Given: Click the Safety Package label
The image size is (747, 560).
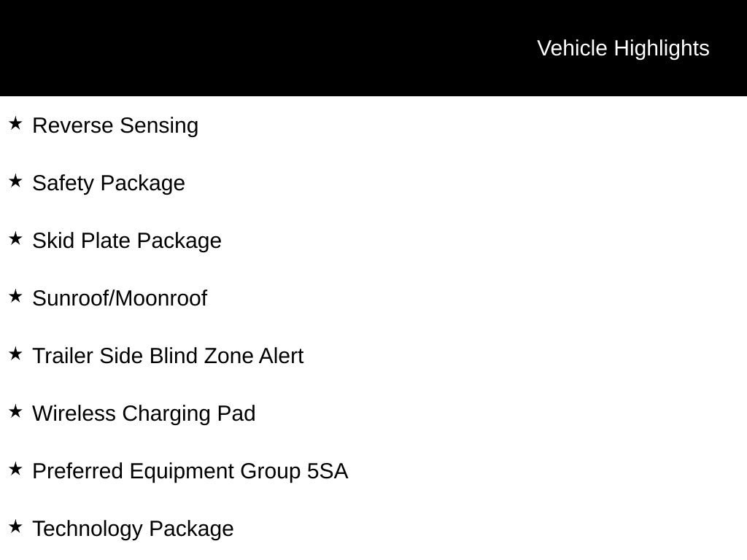Looking at the screenshot, I should click(109, 184).
